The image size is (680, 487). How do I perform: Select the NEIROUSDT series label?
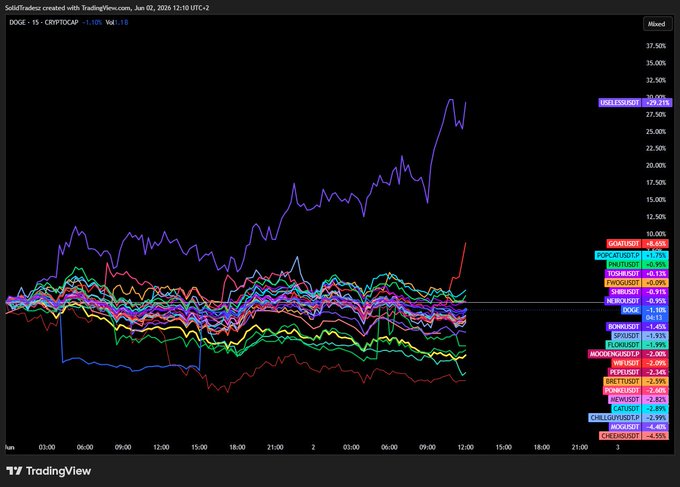(623, 301)
